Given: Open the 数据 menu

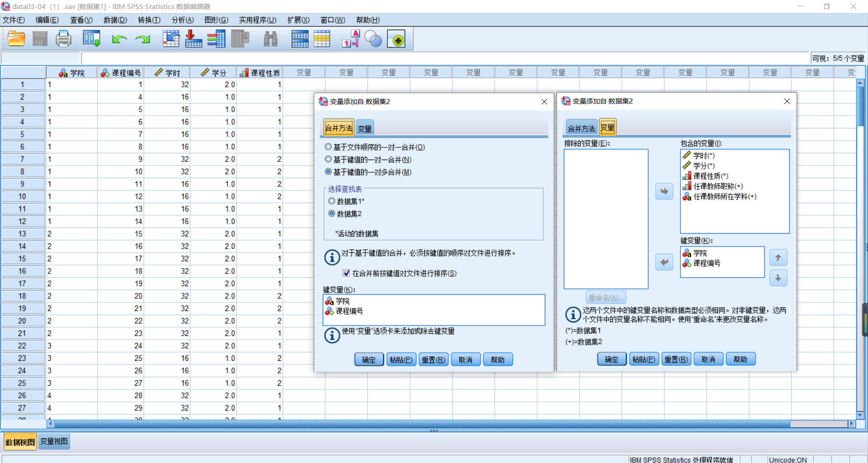Looking at the screenshot, I should 115,20.
